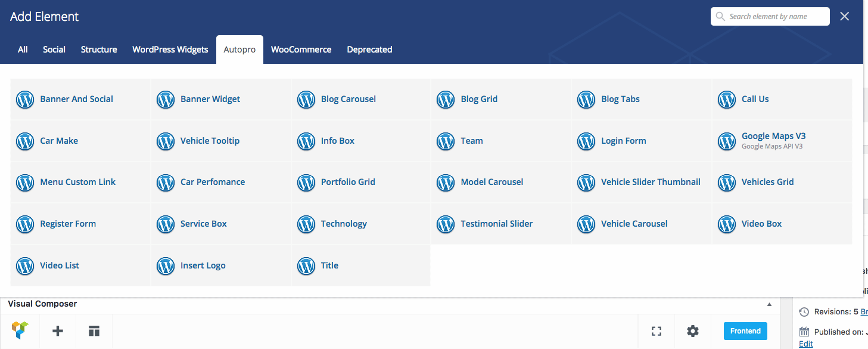Choose the Call Us element
The width and height of the screenshot is (868, 349).
[782, 99]
